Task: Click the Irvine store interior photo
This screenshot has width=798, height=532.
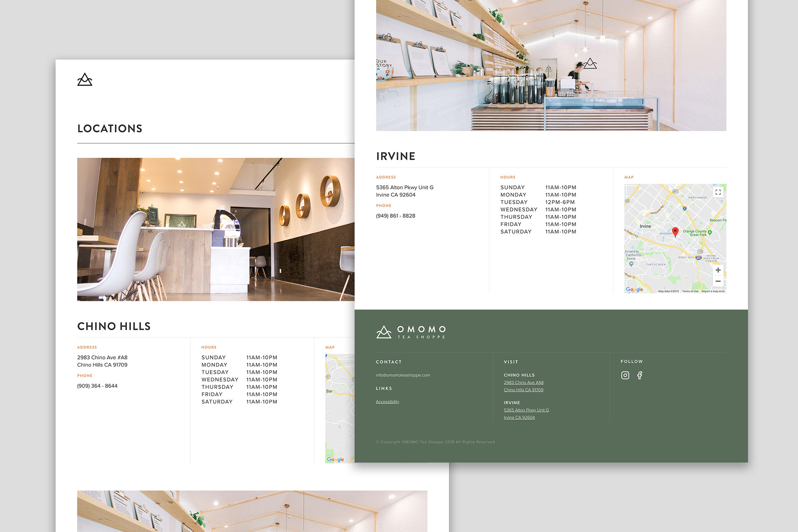Action: [x=551, y=65]
